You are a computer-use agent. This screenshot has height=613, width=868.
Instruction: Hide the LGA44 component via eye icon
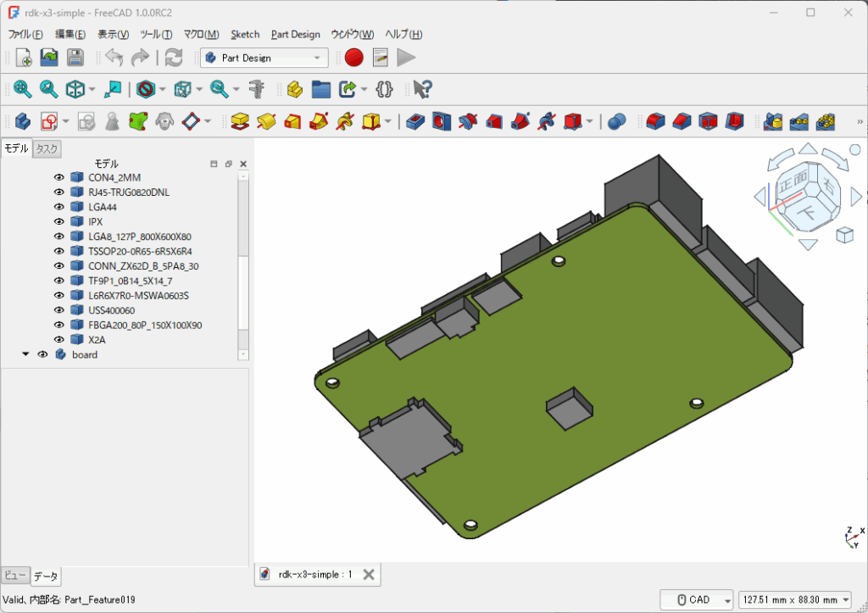(59, 207)
